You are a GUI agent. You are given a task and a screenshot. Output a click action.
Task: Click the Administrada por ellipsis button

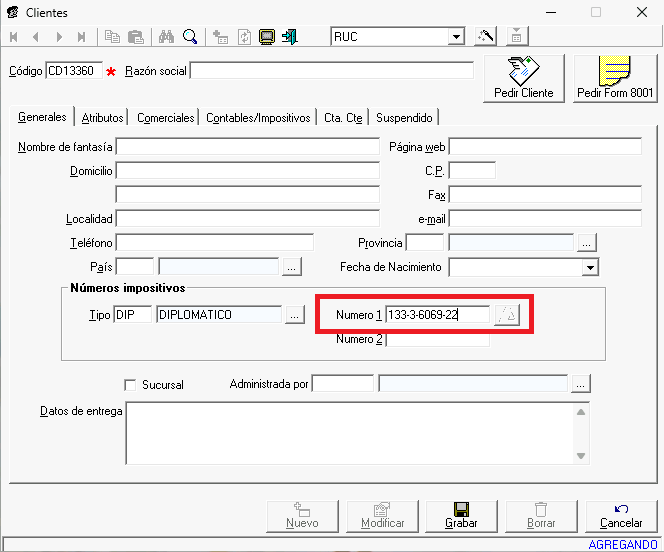tap(581, 384)
